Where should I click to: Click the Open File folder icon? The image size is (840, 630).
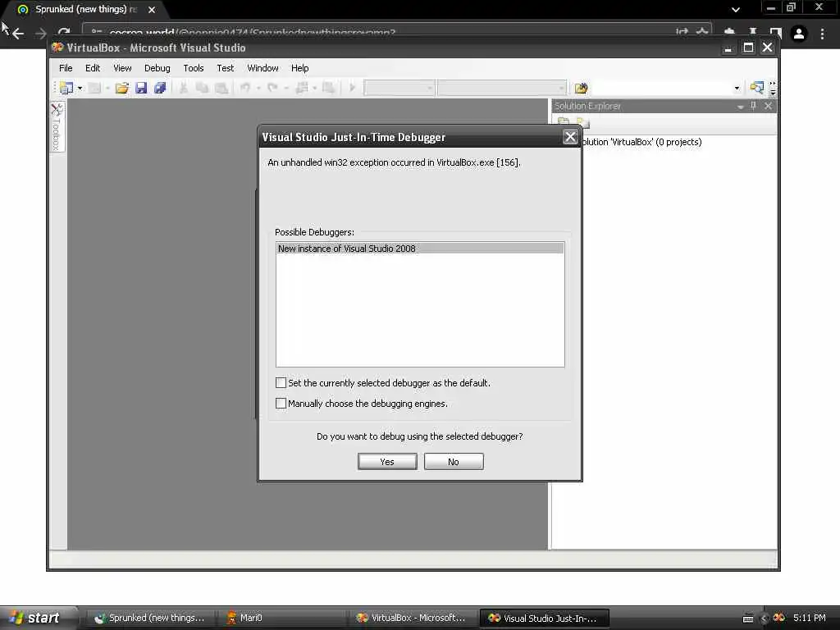pos(122,88)
